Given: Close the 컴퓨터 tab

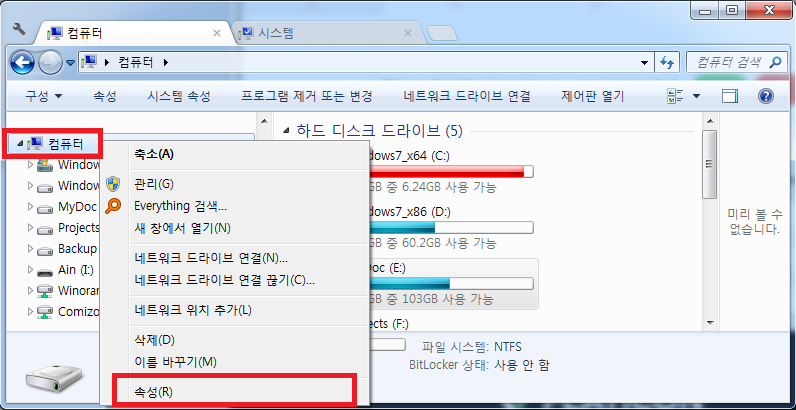Looking at the screenshot, I should click(x=217, y=33).
